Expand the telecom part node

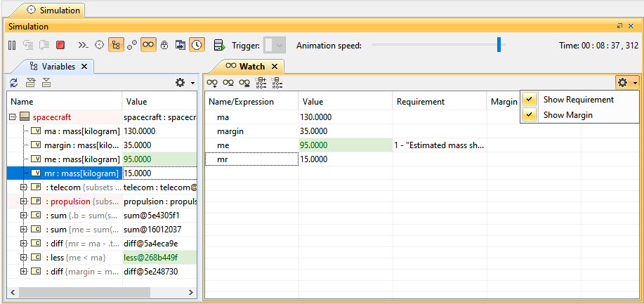point(24,187)
